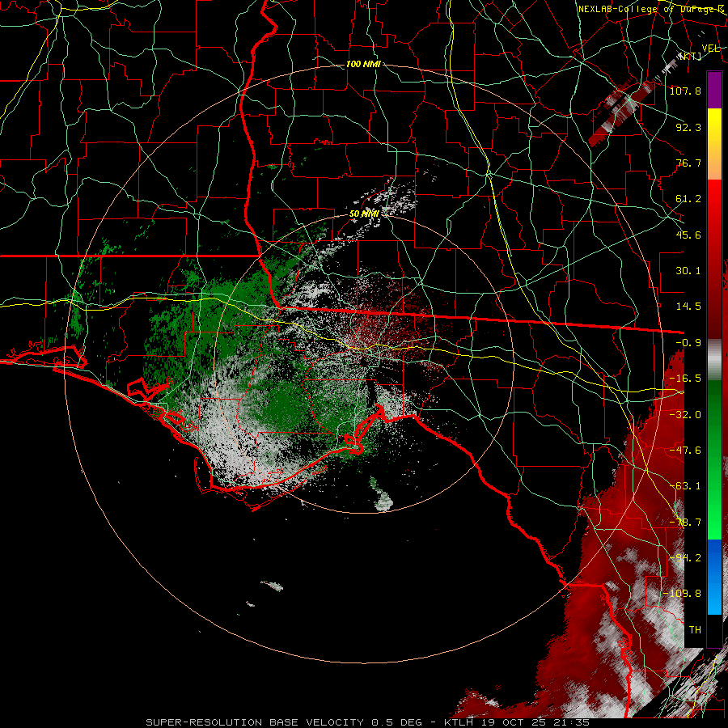Viewport: 728px width, 728px height.
Task: Click the -0.9 value on velocity scale
Action: pyautogui.click(x=688, y=343)
